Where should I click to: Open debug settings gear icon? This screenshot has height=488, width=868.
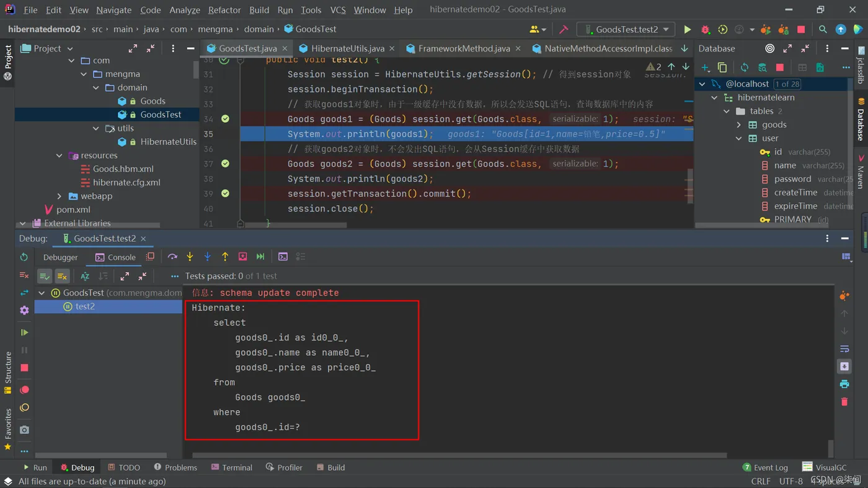24,310
